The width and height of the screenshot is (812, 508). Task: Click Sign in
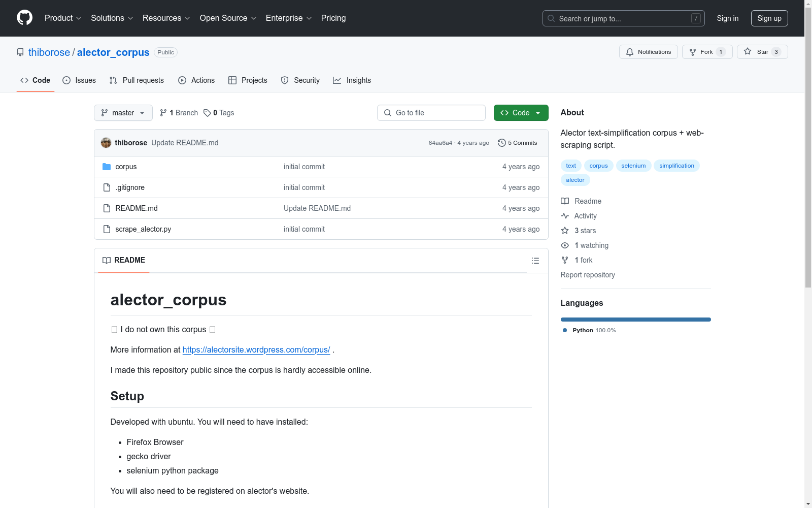tap(728, 18)
